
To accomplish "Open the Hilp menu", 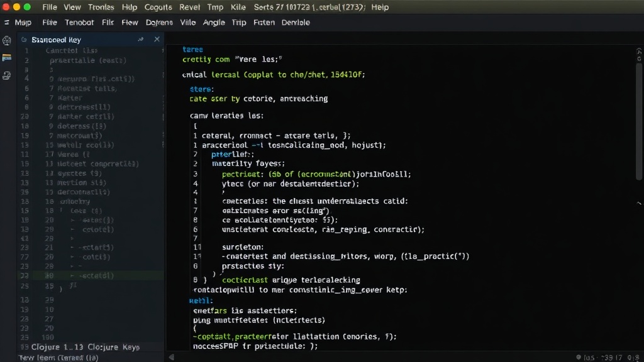I will (130, 7).
